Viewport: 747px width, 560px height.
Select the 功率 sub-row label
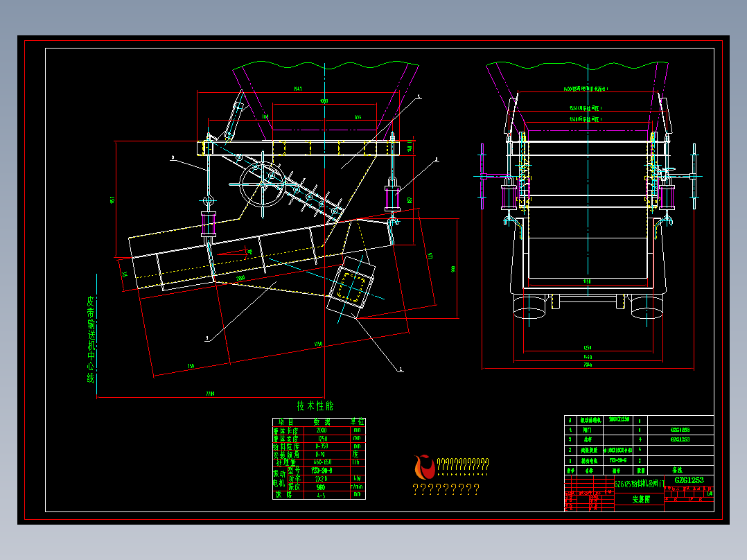tap(294, 478)
